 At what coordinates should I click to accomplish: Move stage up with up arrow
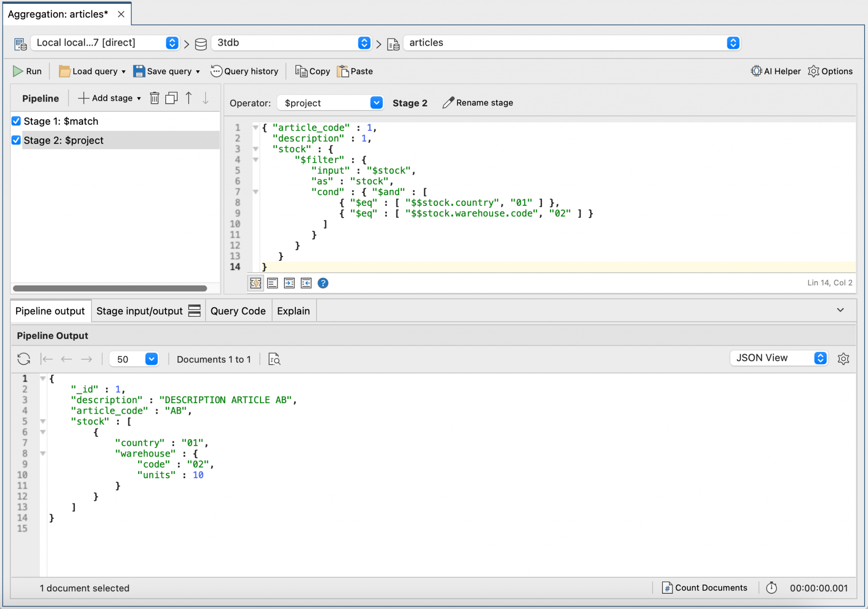point(189,98)
